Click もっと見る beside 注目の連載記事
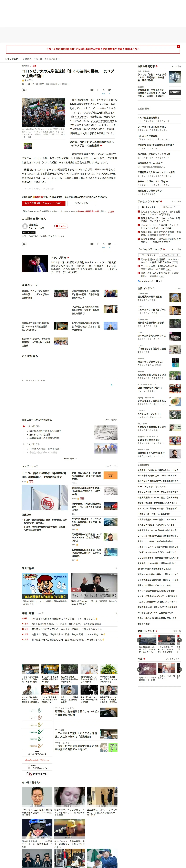The height and width of the screenshot is (868, 186). 176,66
